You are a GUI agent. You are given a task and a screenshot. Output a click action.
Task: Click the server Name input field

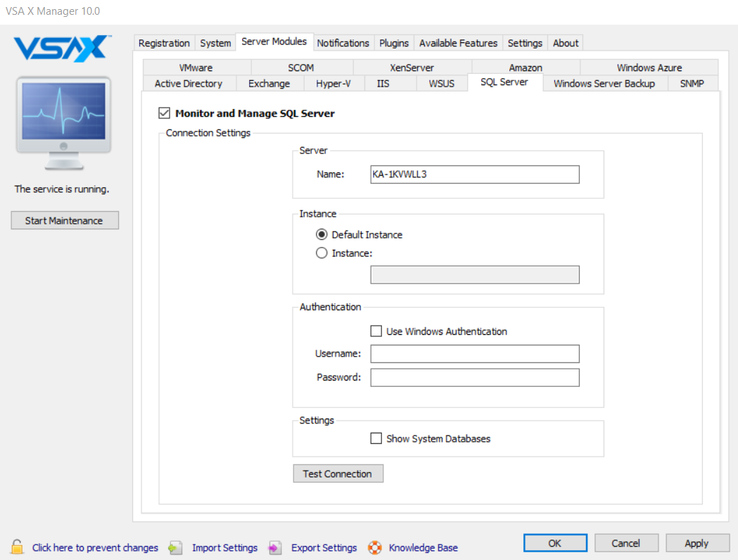pos(475,174)
